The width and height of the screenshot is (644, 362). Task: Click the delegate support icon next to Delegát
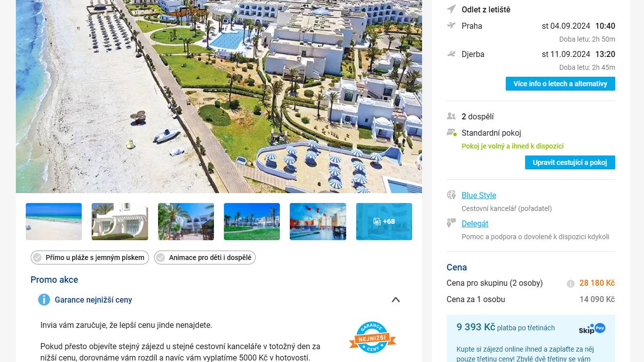(x=451, y=223)
